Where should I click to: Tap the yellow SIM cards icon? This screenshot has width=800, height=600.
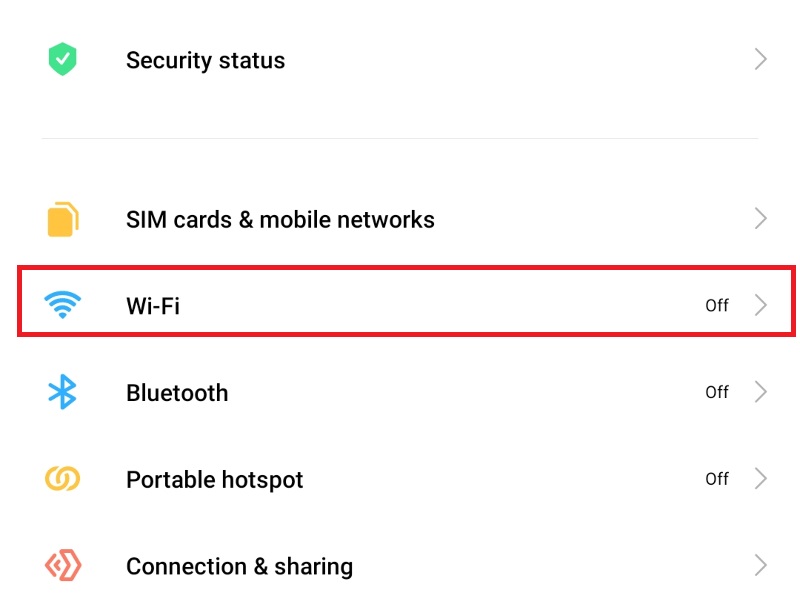(x=63, y=219)
